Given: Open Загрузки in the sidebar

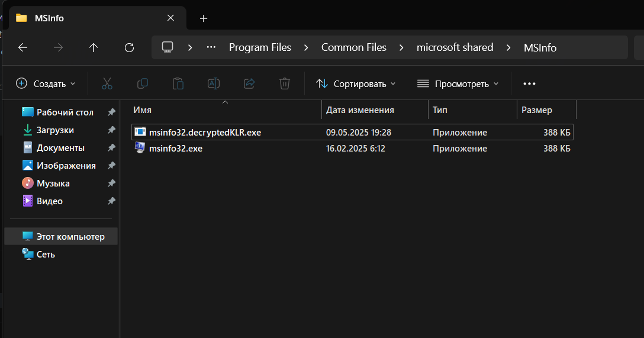Looking at the screenshot, I should click(x=55, y=130).
